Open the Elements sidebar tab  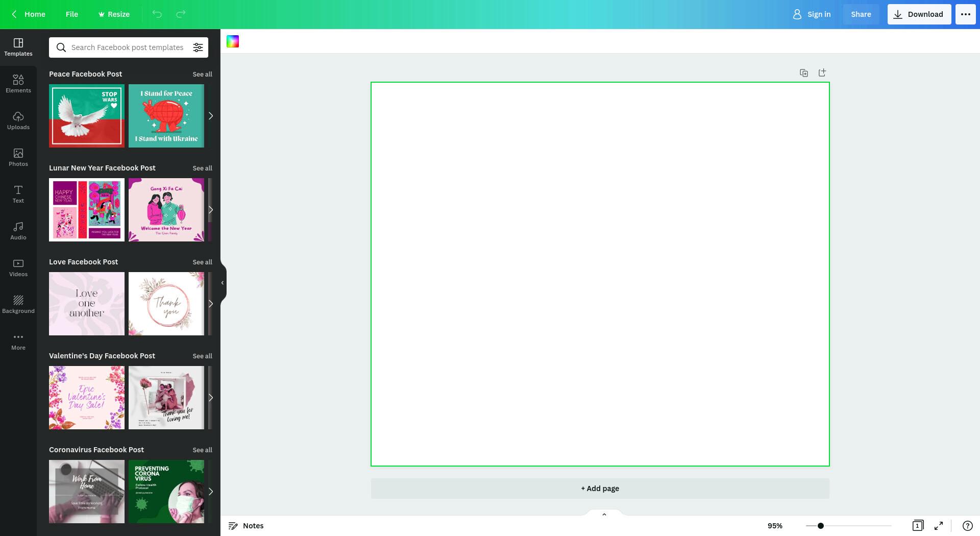point(18,84)
